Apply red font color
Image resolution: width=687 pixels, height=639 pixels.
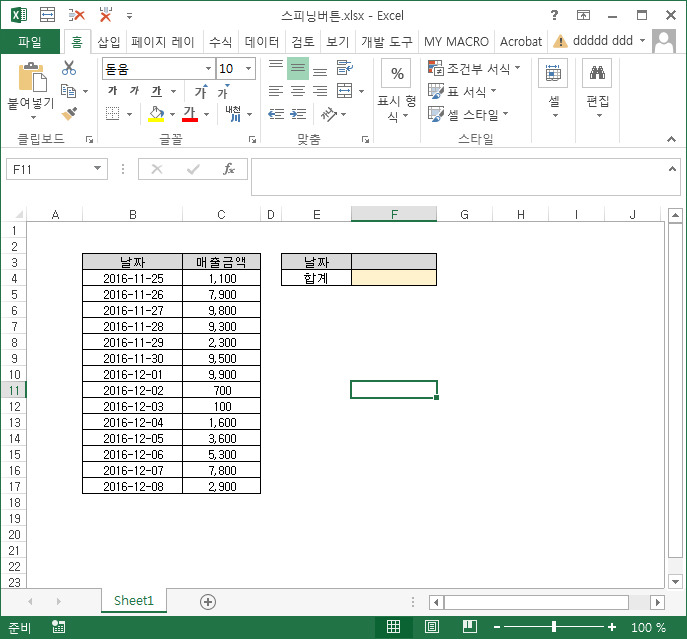pos(190,114)
